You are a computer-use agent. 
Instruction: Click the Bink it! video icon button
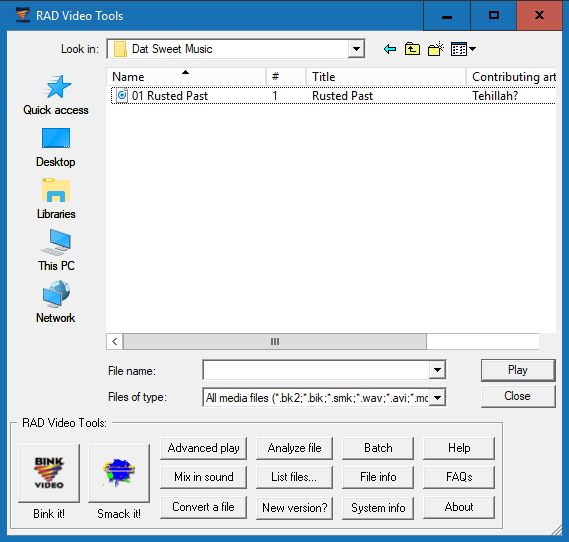[49, 473]
